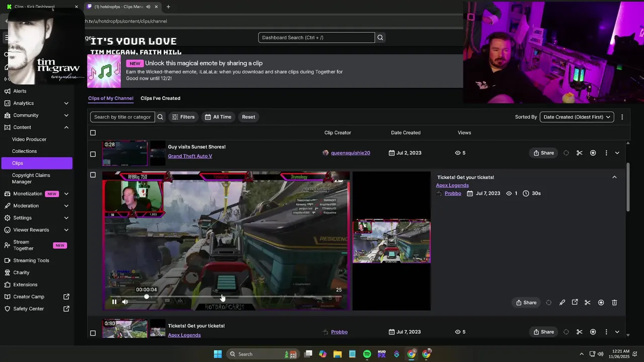This screenshot has width=644, height=362.
Task: Open Spotify from the taskbar
Action: point(367,354)
